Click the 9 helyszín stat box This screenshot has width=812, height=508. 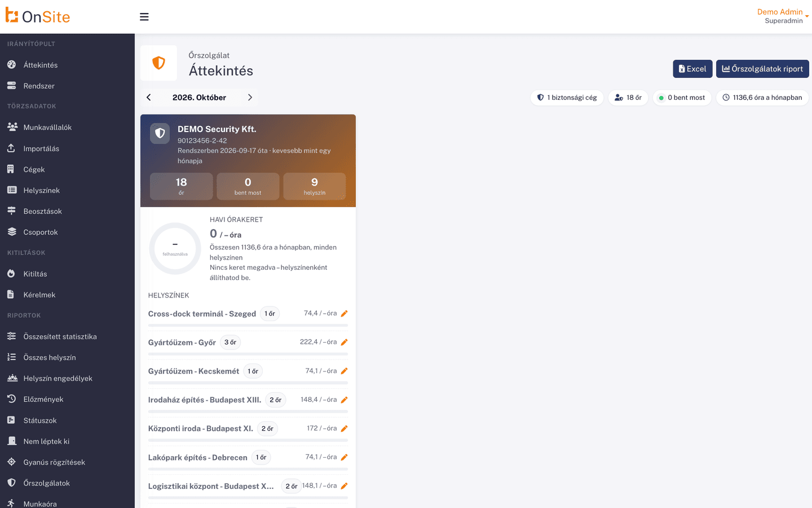[x=315, y=186]
